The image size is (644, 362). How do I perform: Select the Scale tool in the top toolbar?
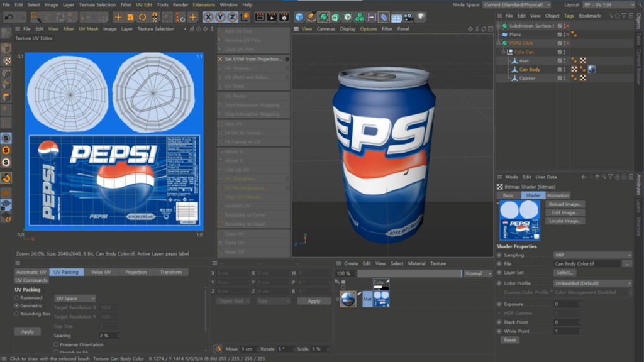point(130,17)
